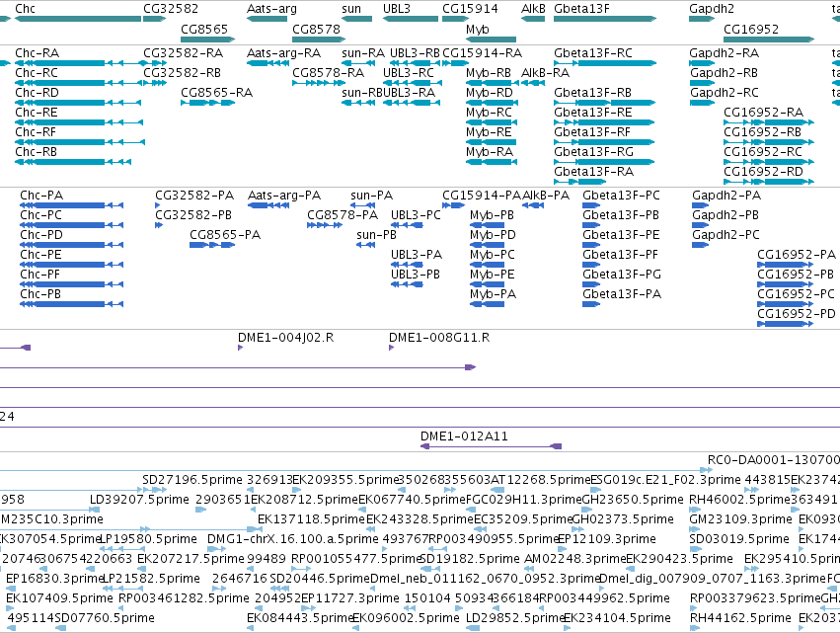Click the sun gene glyph
Viewport: 840px width, 633px height.
(356, 19)
